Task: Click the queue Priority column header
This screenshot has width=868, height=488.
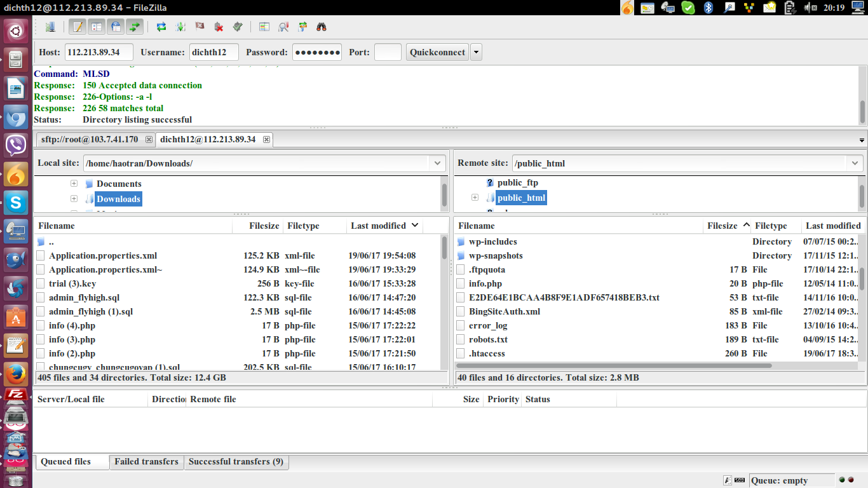Action: (x=503, y=399)
